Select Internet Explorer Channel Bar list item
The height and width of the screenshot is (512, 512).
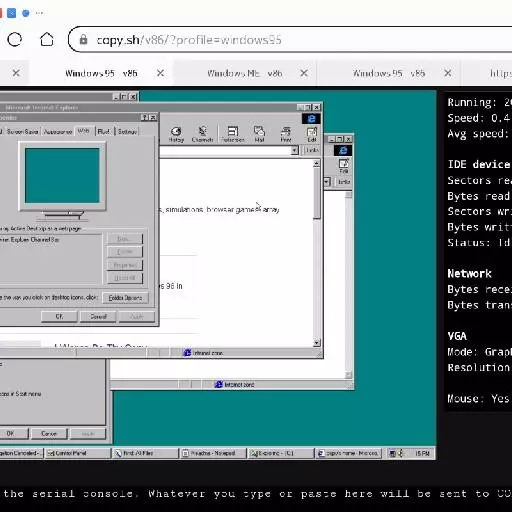coord(30,240)
